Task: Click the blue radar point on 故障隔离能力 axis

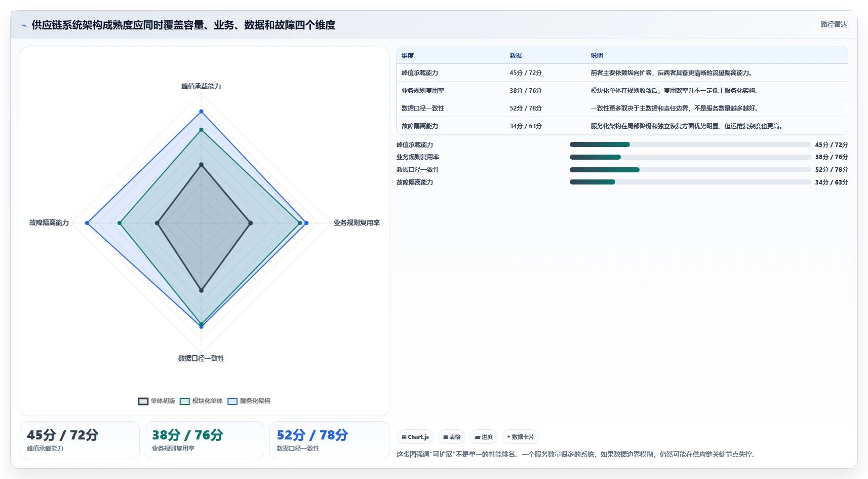Action: click(x=87, y=223)
